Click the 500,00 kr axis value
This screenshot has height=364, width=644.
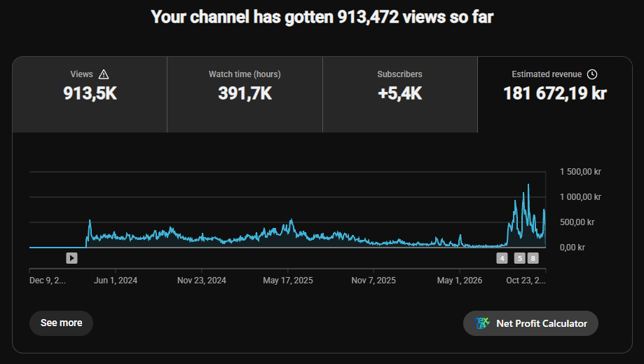(577, 222)
